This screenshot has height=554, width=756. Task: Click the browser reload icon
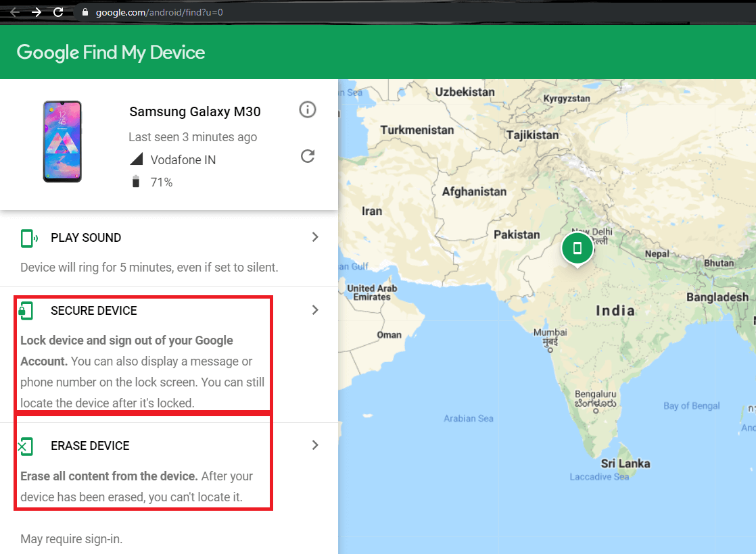click(58, 11)
